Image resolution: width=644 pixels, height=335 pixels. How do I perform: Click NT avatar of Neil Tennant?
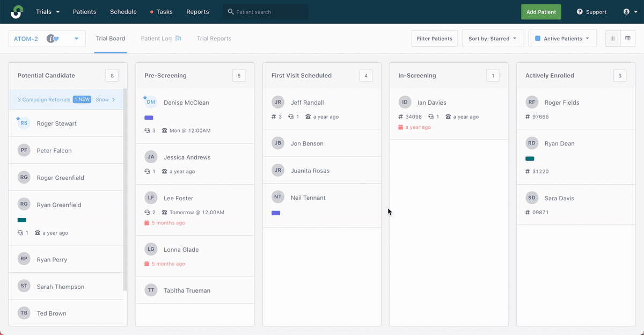tap(278, 197)
